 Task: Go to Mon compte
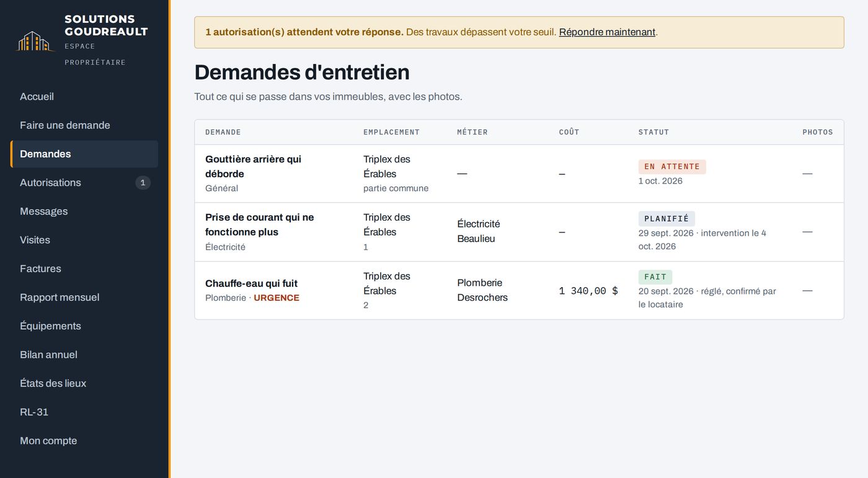(84, 441)
